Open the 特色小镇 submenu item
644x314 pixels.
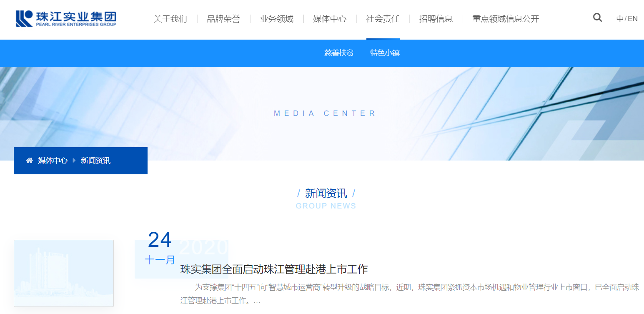[x=384, y=53]
